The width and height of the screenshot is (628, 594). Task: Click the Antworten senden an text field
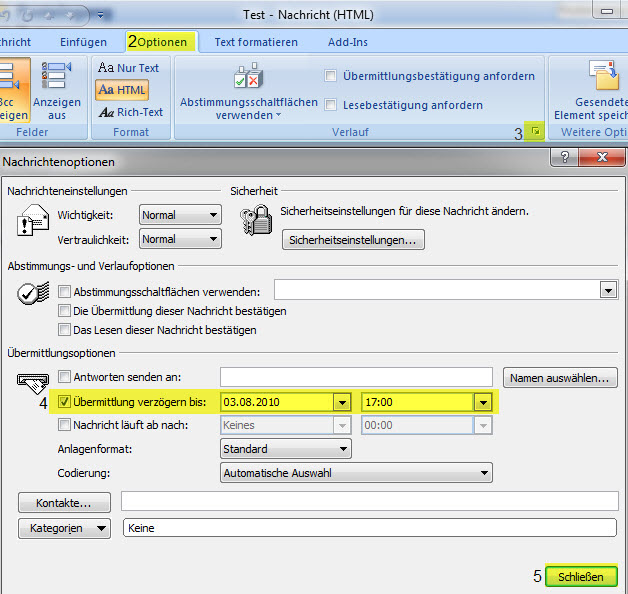point(356,377)
